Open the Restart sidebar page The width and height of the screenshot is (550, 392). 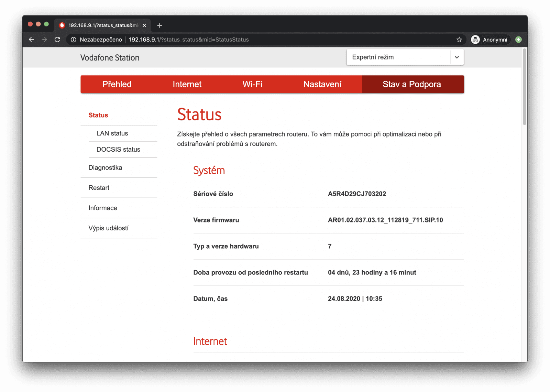[x=99, y=188]
